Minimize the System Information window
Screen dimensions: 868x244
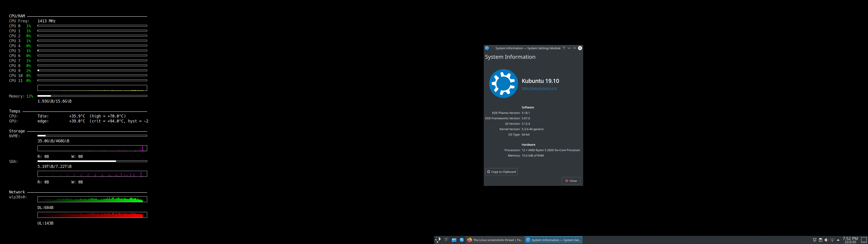pos(569,48)
